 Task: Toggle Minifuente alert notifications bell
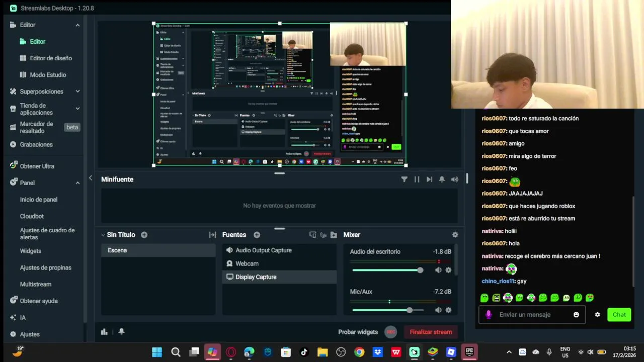(x=442, y=179)
